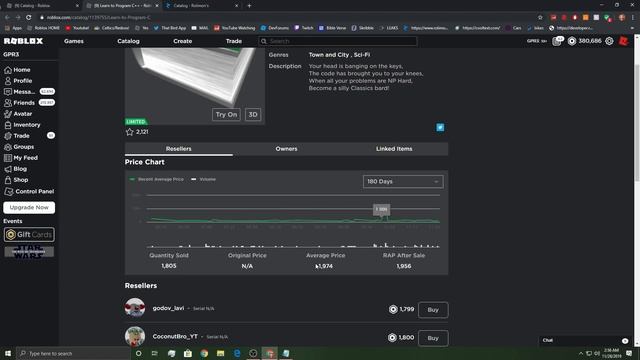Click the Windows Start button
The image size is (640, 360).
(8, 353)
